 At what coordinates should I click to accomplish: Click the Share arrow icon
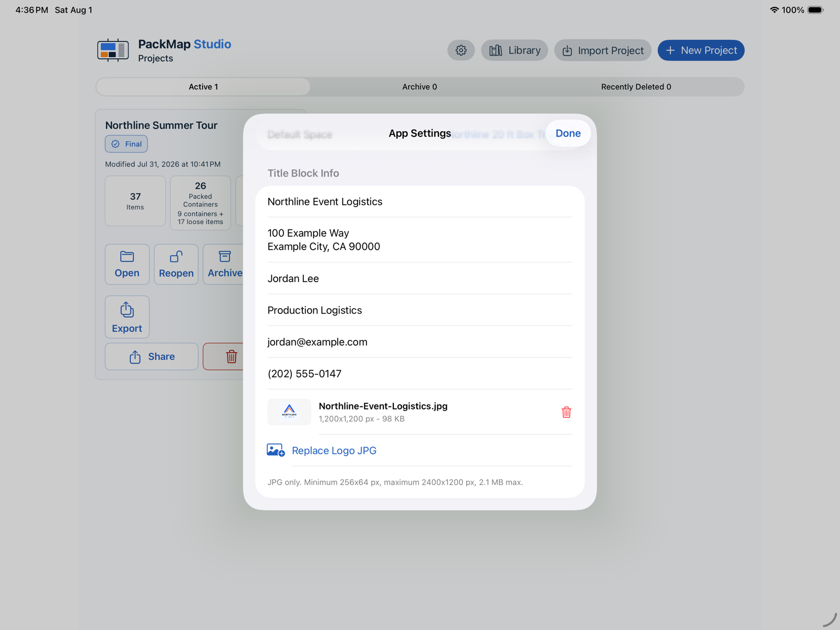pos(135,357)
